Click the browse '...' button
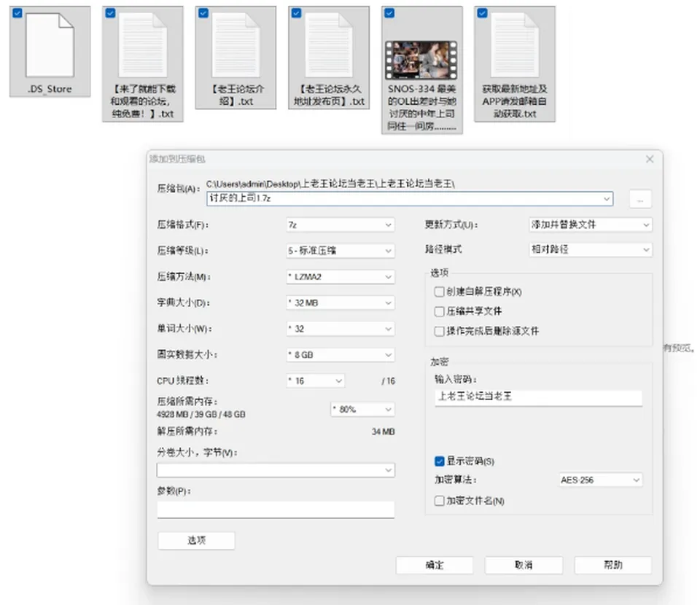Viewport: 700px width, 605px height. 640,200
